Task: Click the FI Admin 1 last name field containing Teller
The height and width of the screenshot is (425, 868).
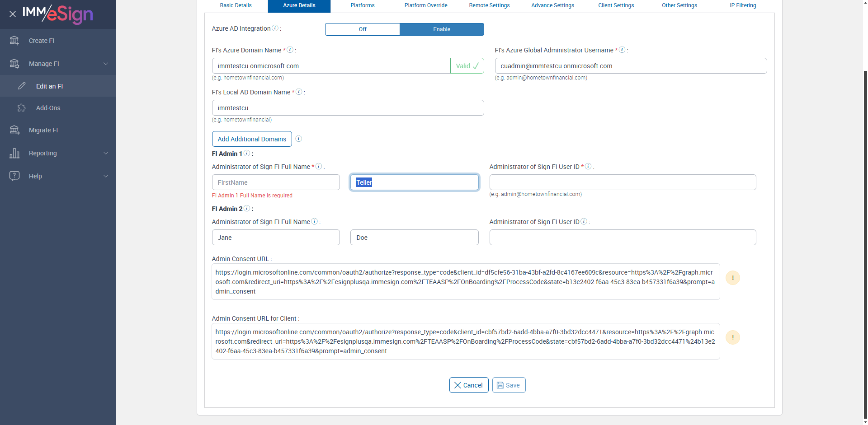Action: [415, 182]
